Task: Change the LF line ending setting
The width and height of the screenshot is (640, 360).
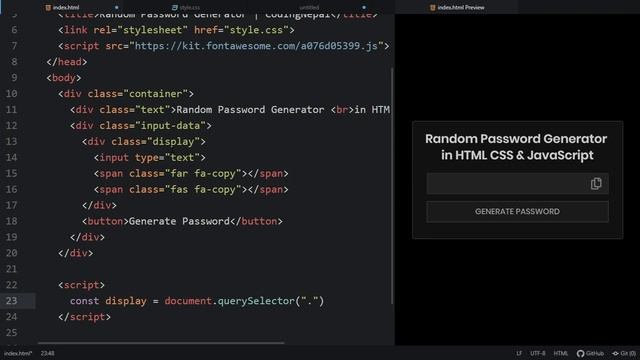Action: 519,353
